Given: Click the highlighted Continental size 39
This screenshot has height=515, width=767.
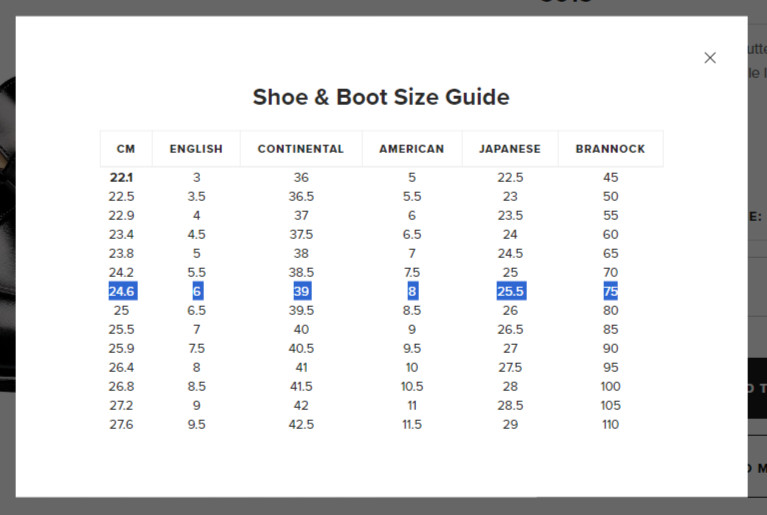Looking at the screenshot, I should (x=302, y=291).
